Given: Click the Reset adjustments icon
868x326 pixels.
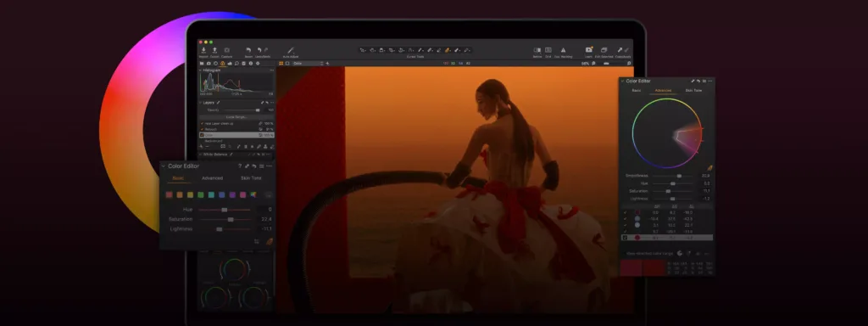Looking at the screenshot, I should tap(248, 50).
